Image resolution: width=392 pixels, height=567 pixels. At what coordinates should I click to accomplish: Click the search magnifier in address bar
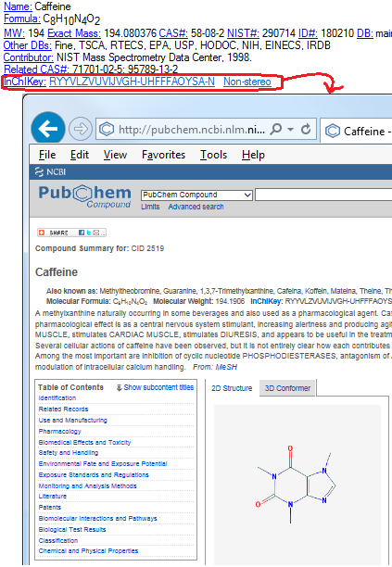click(x=276, y=129)
